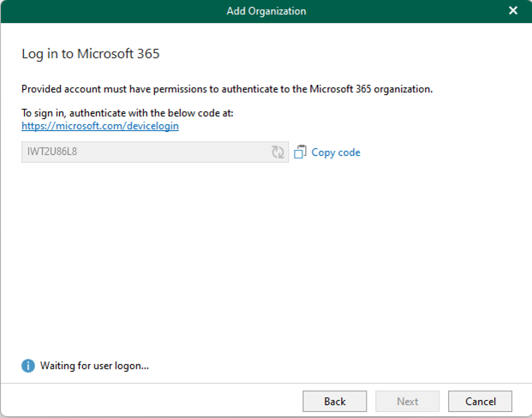Regenerate code via refresh icon in field
Image resolution: width=532 pixels, height=418 pixels.
point(278,152)
